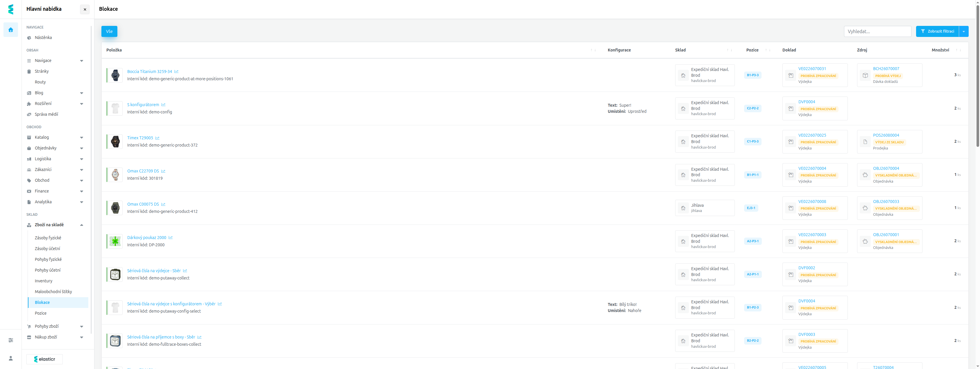This screenshot has width=980, height=369.
Task: Click the Elasticr badge at sidebar bottom
Action: coord(44,359)
